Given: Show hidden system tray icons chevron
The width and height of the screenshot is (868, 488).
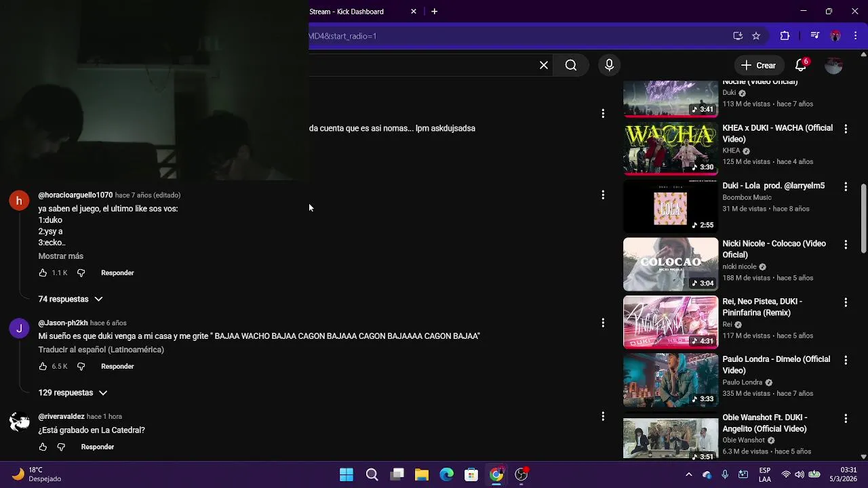Looking at the screenshot, I should [689, 474].
